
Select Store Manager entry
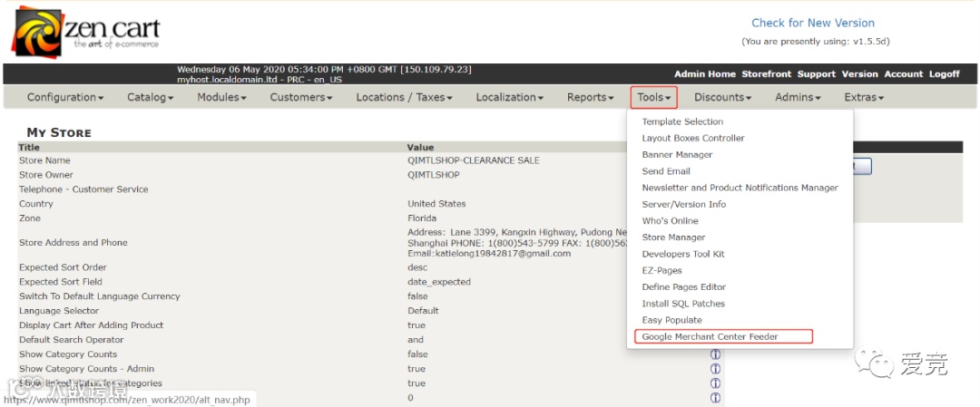click(673, 237)
